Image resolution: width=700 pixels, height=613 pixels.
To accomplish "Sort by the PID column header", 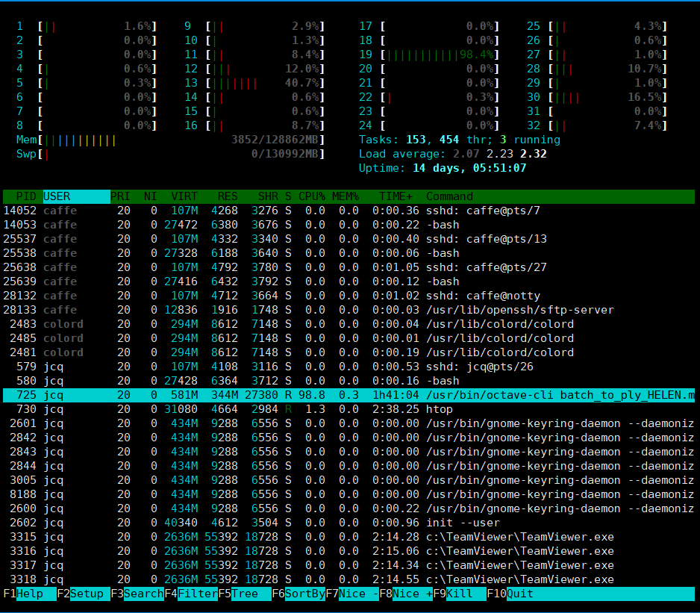I will coord(26,196).
